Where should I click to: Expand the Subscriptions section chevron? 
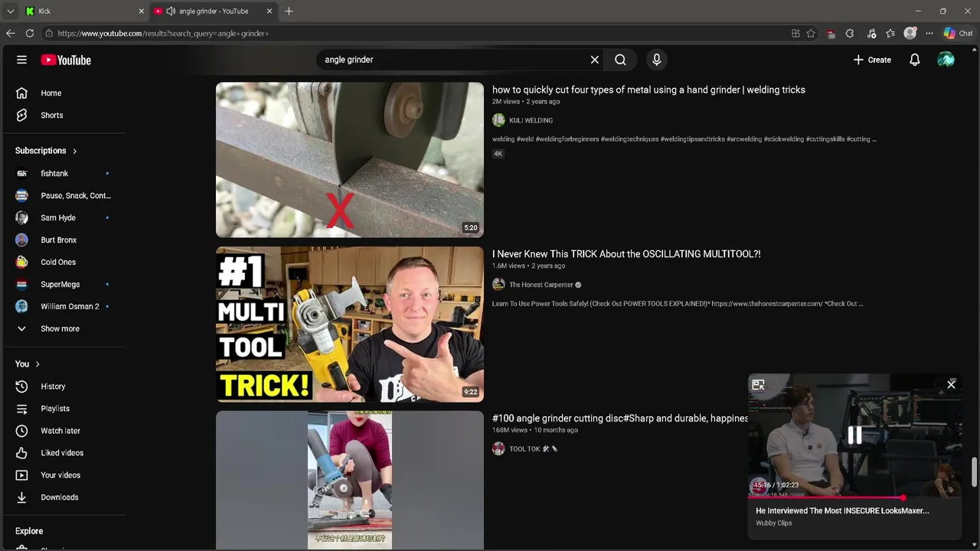coord(74,151)
